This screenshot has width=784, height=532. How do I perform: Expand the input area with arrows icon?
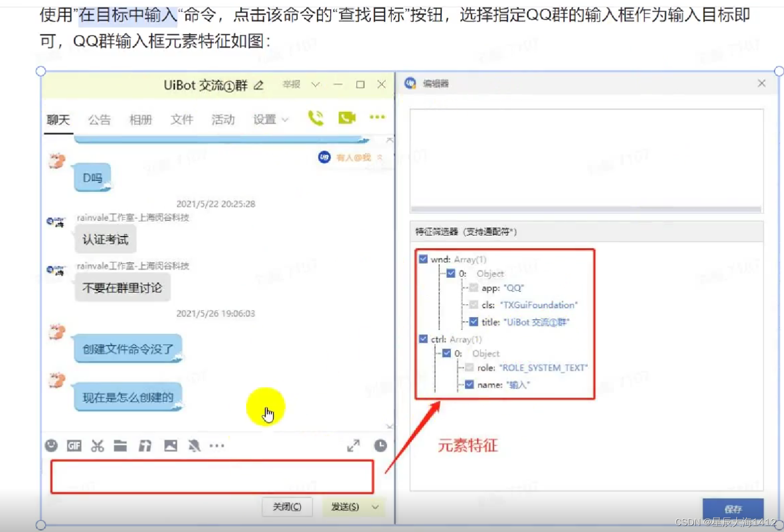tap(353, 445)
